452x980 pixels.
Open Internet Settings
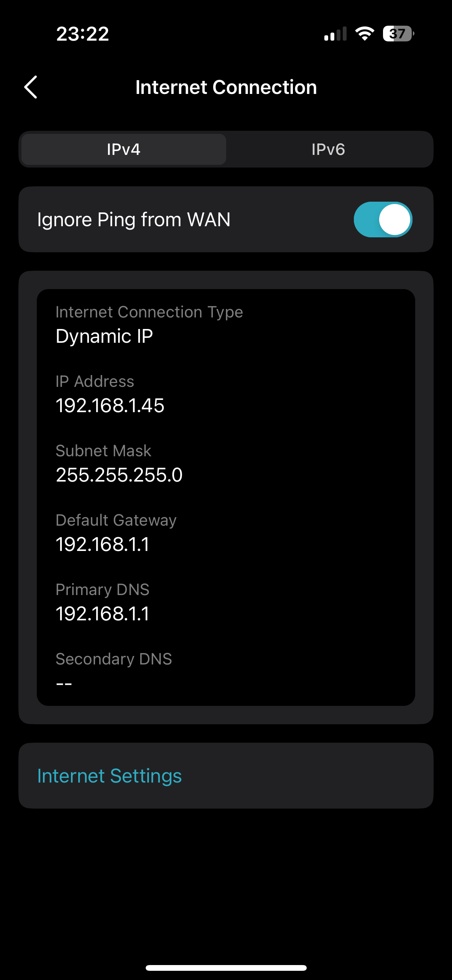226,776
